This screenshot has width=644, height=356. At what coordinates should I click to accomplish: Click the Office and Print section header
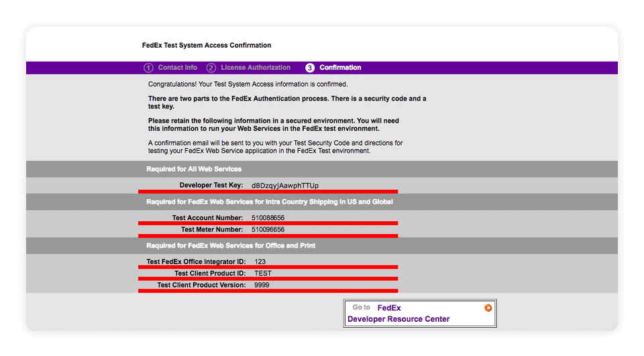[231, 245]
